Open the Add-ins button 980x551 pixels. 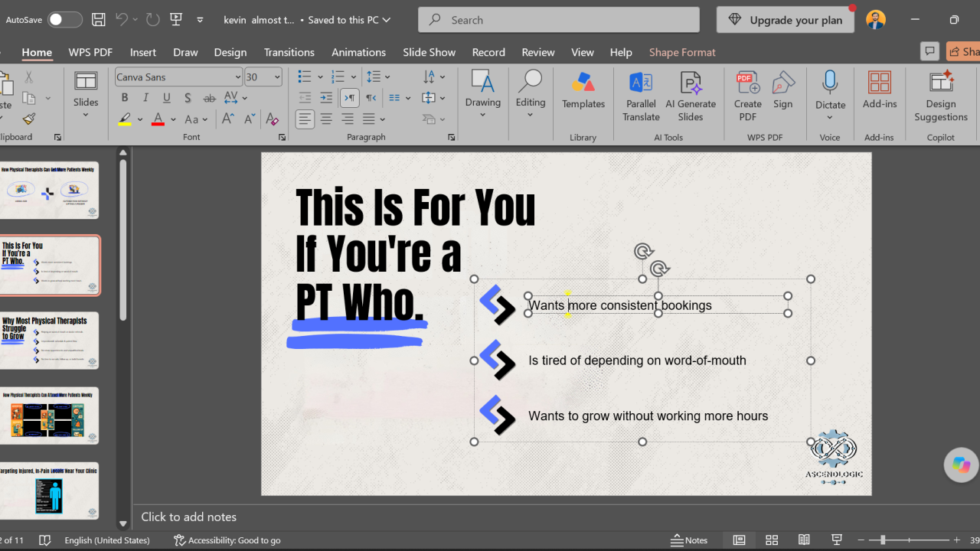point(880,92)
